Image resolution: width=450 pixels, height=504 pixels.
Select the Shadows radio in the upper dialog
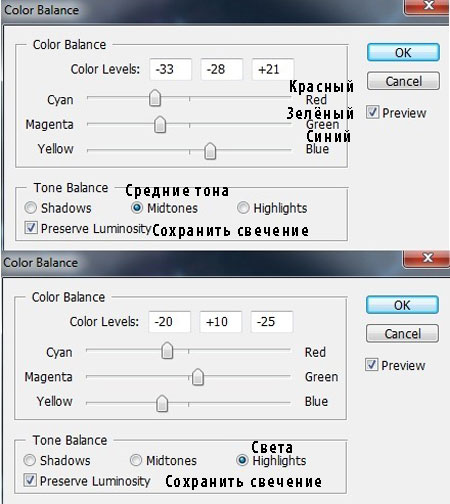[31, 208]
